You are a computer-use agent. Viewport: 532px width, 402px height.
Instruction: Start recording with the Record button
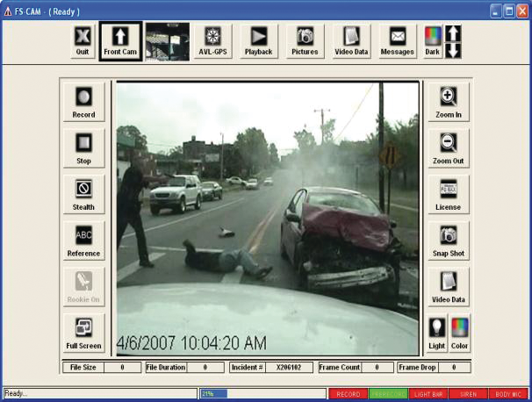[x=83, y=101]
